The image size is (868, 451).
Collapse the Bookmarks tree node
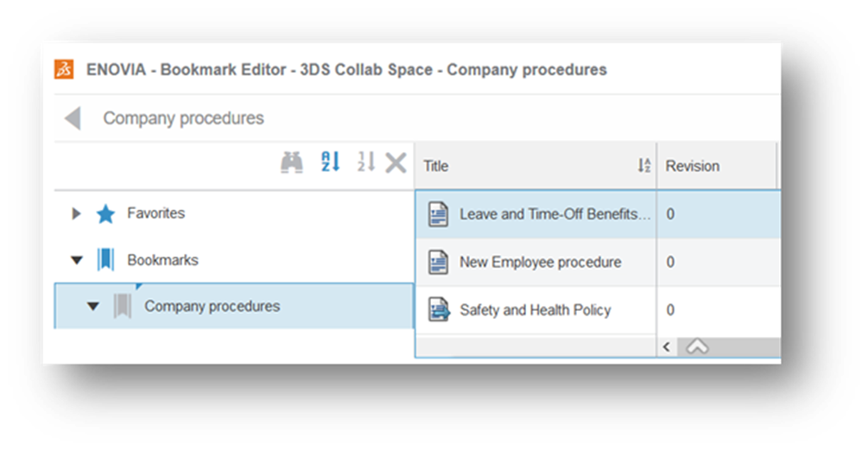(x=77, y=260)
